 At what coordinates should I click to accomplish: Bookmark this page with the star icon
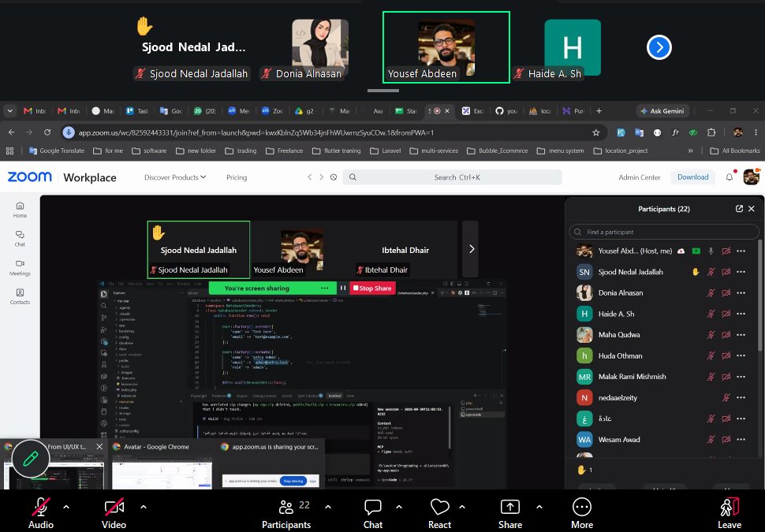pyautogui.click(x=595, y=132)
